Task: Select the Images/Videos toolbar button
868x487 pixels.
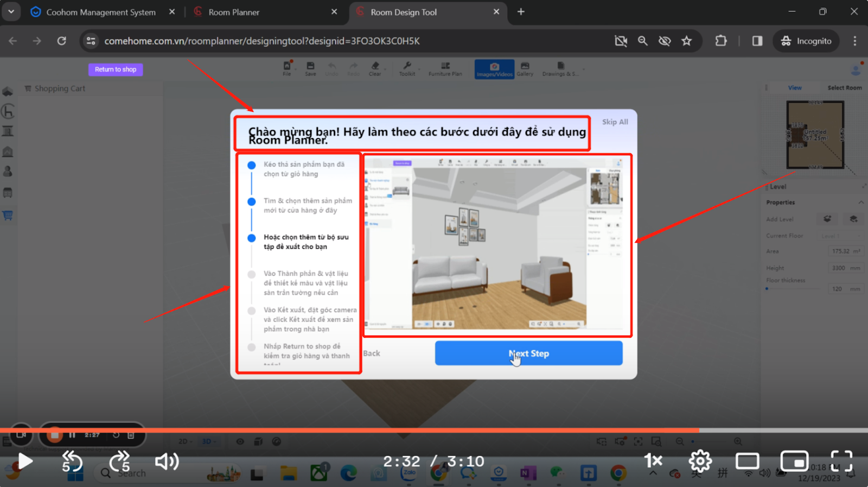Action: click(x=494, y=69)
